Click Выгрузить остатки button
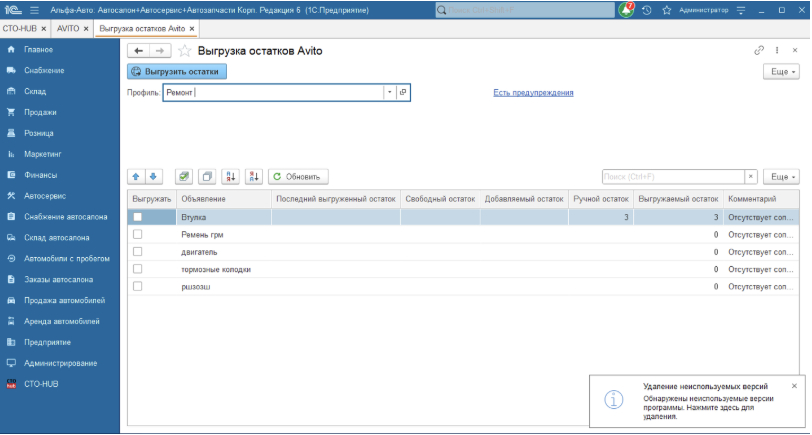The height and width of the screenshot is (435, 812). click(177, 71)
